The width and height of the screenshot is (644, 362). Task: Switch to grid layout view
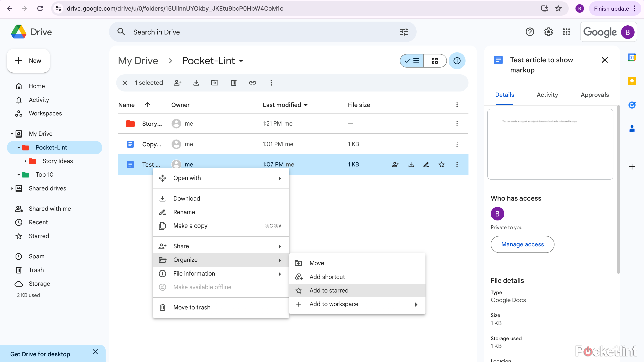click(435, 61)
